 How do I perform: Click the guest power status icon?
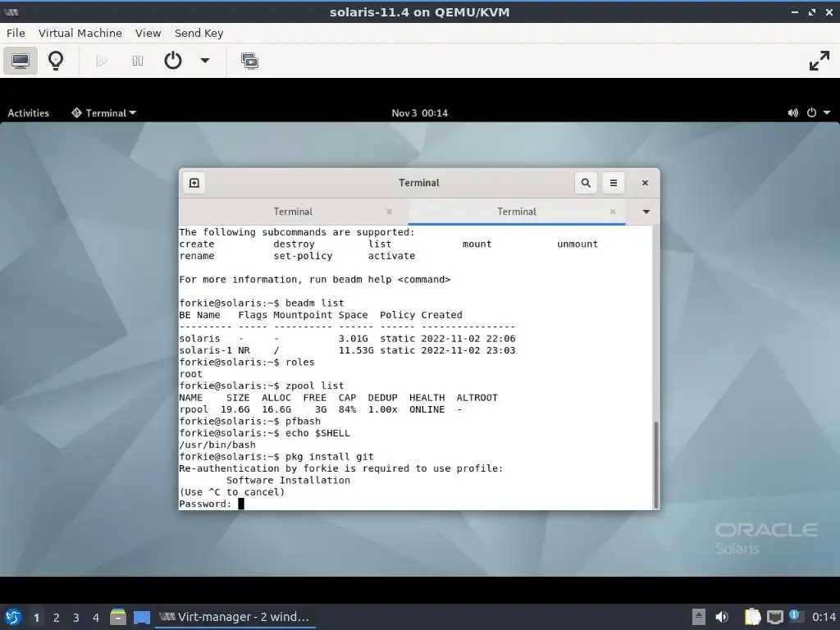(x=811, y=112)
